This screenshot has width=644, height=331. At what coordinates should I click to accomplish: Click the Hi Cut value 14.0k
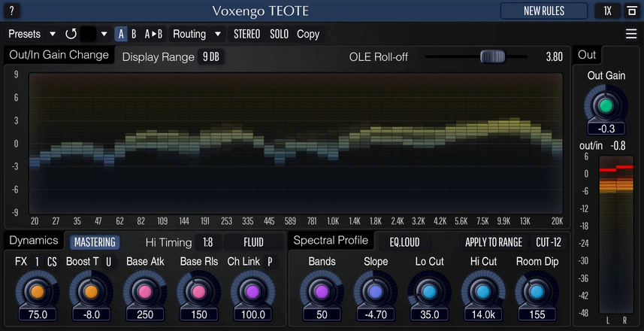point(483,315)
